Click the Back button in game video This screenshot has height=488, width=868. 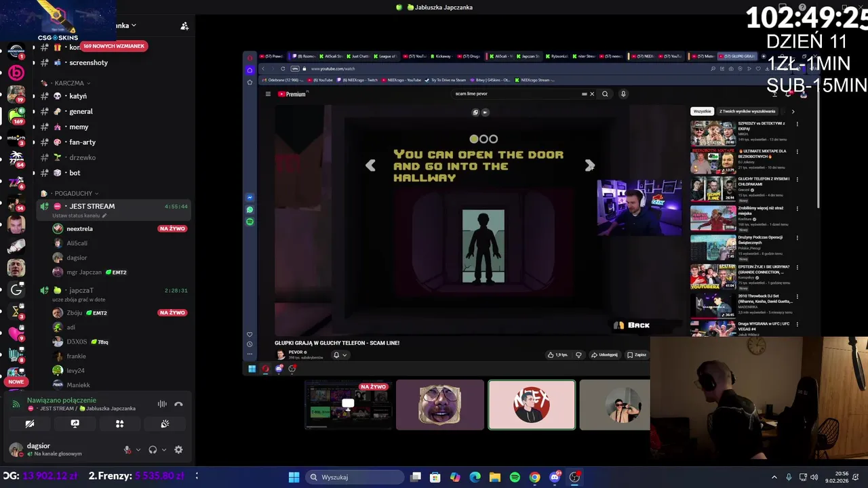632,325
